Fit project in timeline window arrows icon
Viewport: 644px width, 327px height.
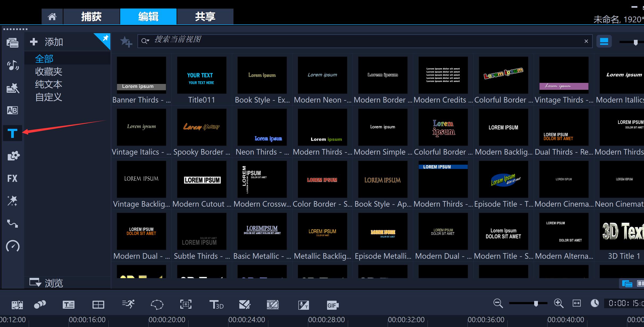(576, 303)
